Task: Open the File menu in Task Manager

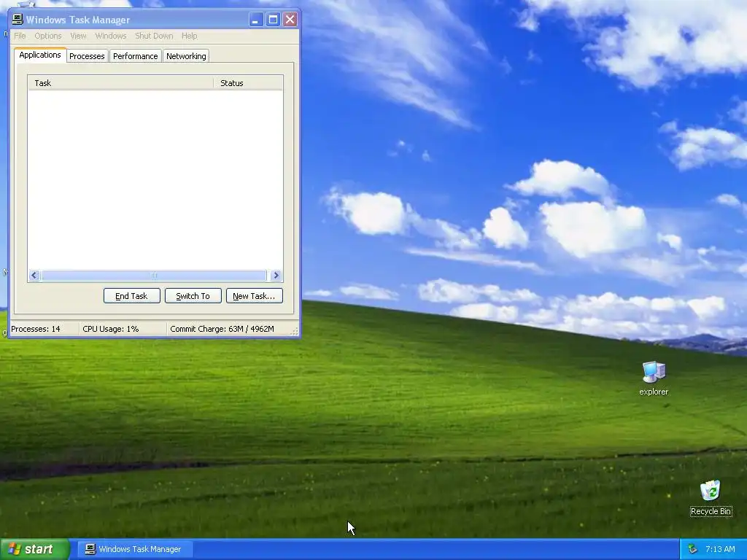Action: click(x=20, y=36)
